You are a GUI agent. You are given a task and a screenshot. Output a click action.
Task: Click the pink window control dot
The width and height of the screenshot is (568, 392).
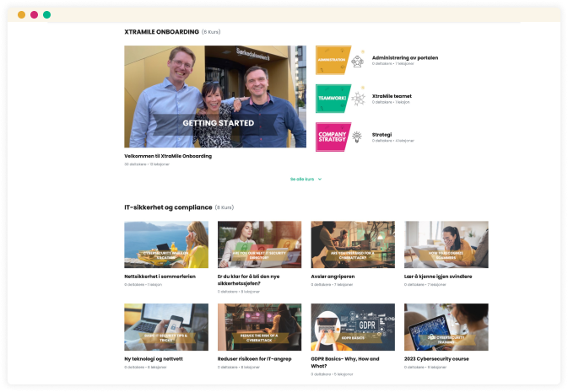coord(34,15)
